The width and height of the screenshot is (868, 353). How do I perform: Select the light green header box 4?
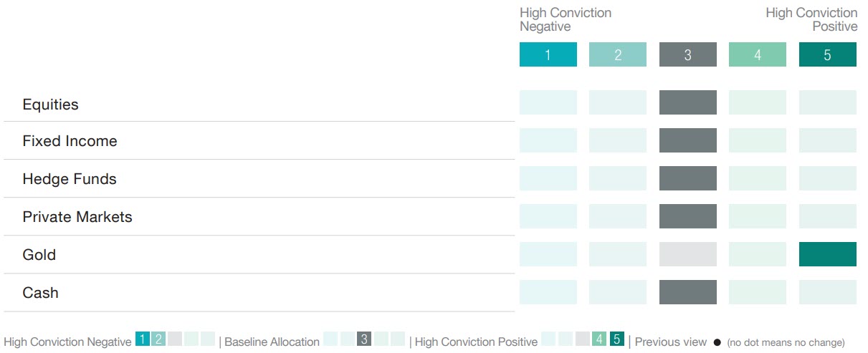point(757,54)
